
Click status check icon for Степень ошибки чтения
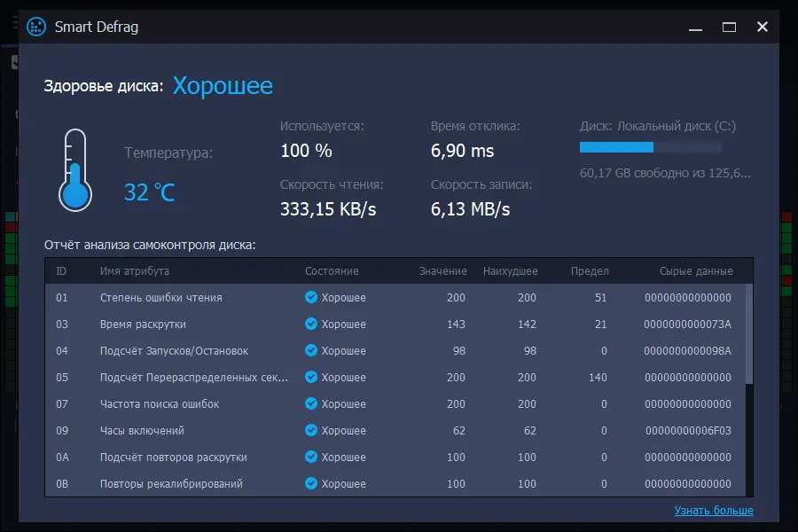pyautogui.click(x=310, y=298)
